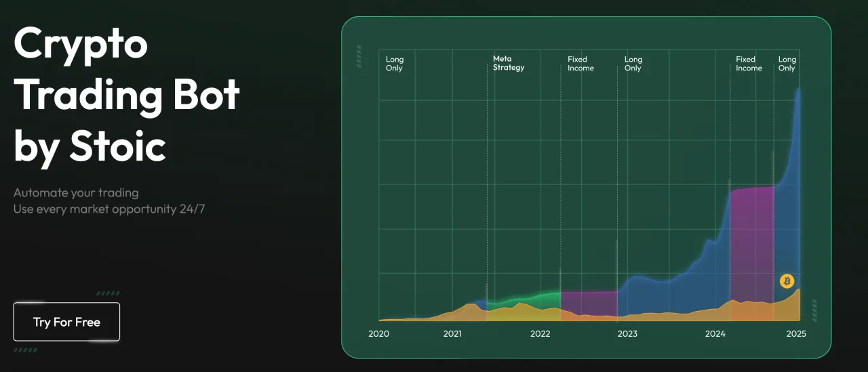Click the rightmost Long Only label
Screen dimensions: 868x372
(787, 64)
